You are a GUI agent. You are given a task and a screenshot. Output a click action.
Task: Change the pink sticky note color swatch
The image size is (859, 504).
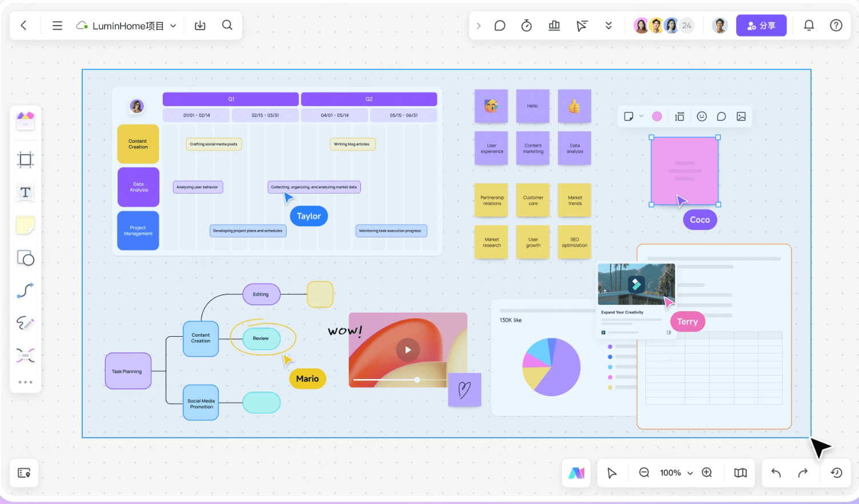(657, 116)
